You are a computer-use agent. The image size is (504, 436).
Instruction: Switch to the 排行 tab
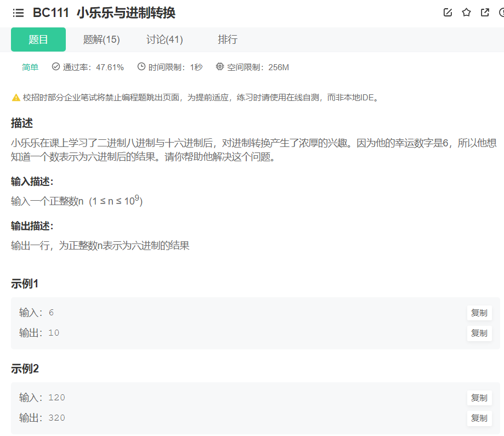click(x=228, y=39)
